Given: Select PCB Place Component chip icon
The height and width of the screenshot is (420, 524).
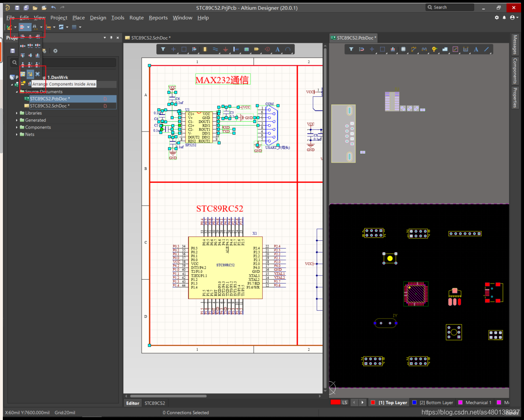Looking at the screenshot, I should pyautogui.click(x=403, y=49).
